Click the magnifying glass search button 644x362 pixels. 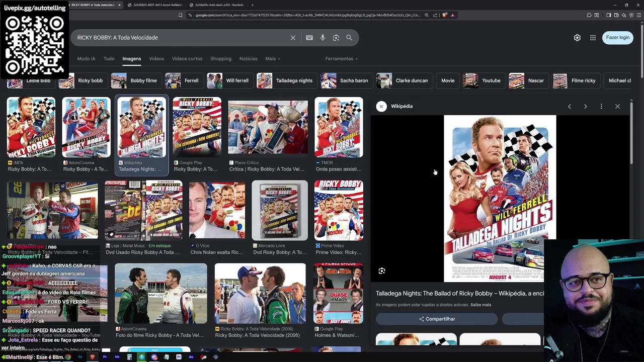click(349, 38)
